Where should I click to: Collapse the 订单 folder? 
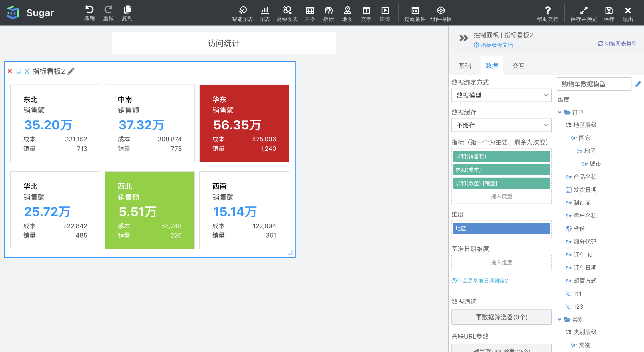click(560, 112)
